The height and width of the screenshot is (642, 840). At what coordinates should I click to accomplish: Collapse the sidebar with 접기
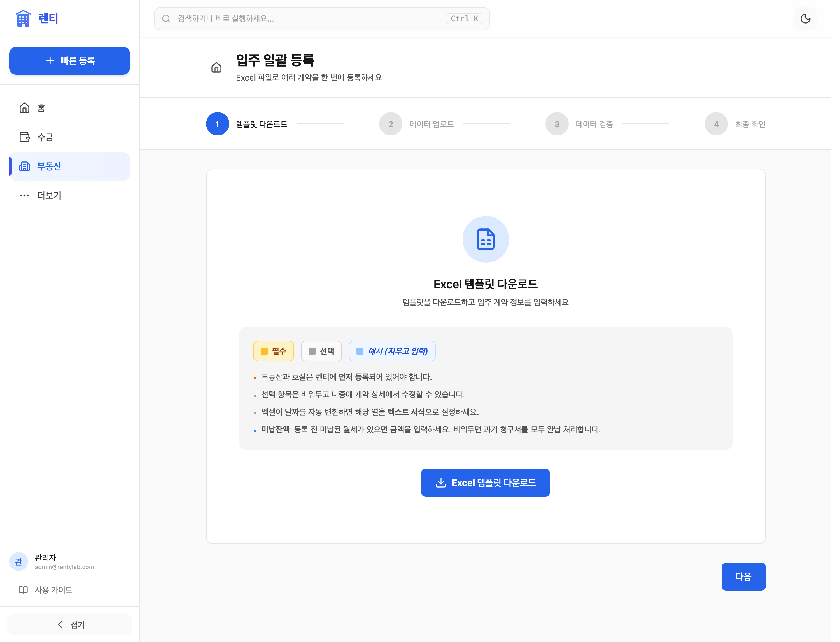[69, 624]
